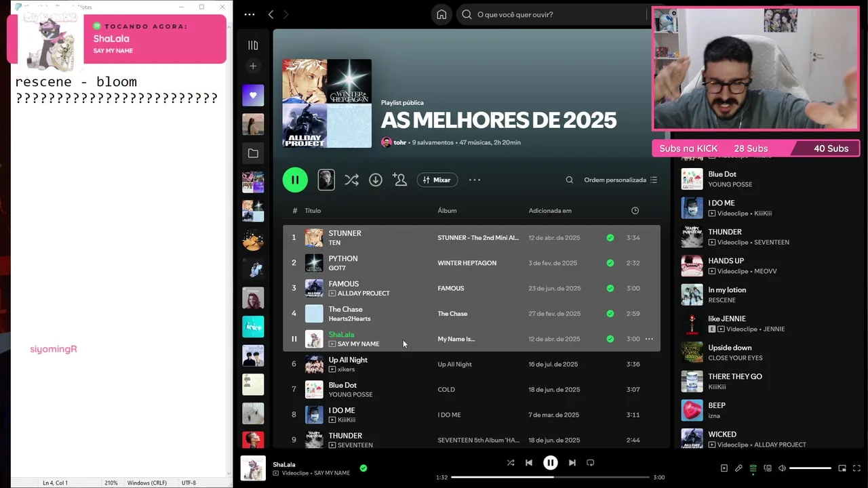This screenshot has height=488, width=868.
Task: Select HANDS UP in the queue panel
Action: pyautogui.click(x=726, y=261)
